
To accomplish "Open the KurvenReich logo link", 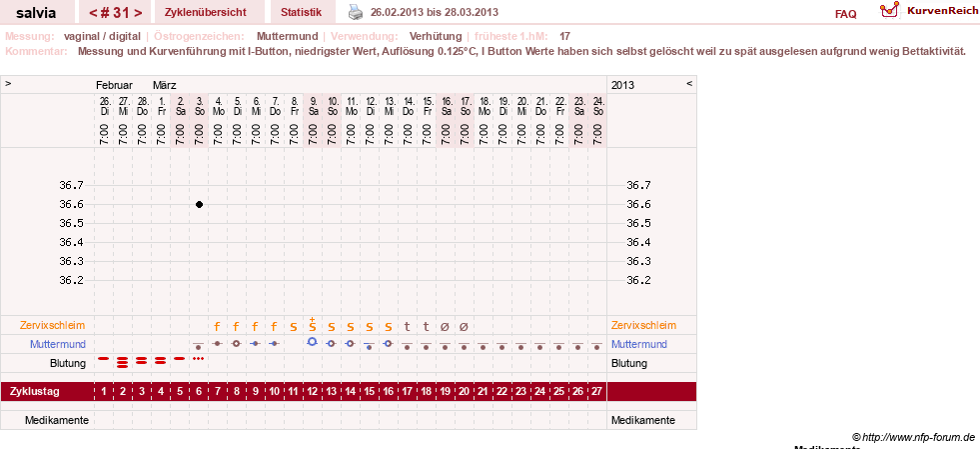I will pyautogui.click(x=929, y=11).
